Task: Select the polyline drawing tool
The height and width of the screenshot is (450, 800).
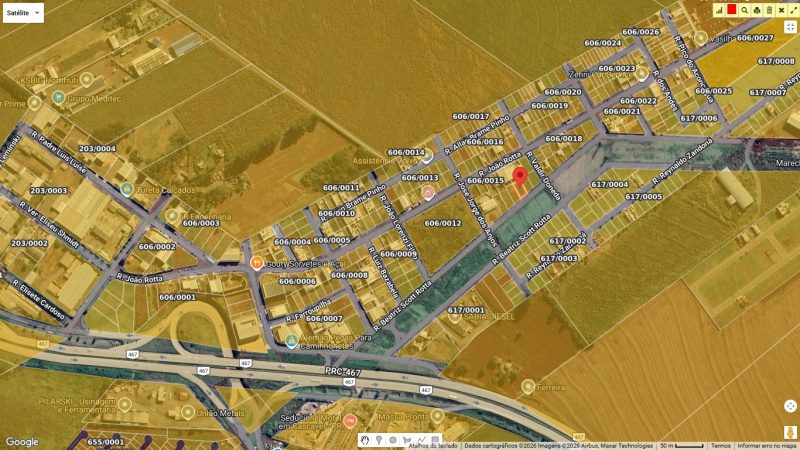Action: (x=421, y=439)
